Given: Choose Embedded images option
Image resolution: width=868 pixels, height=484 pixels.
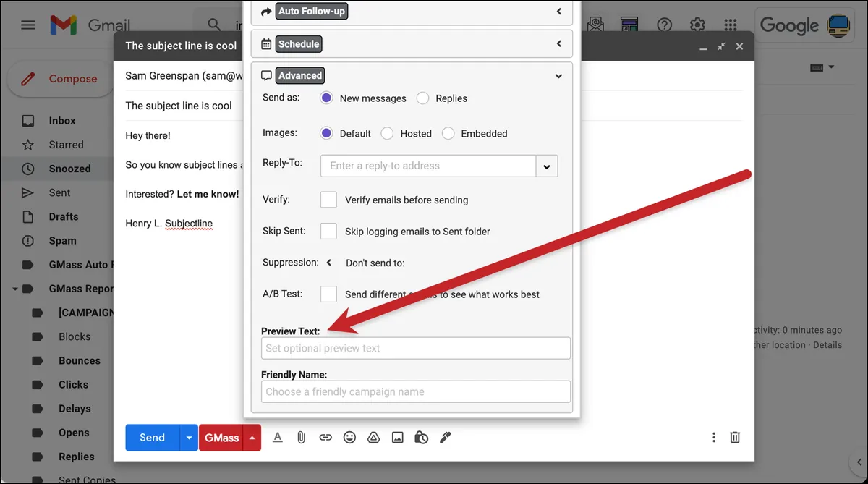Looking at the screenshot, I should pos(448,133).
